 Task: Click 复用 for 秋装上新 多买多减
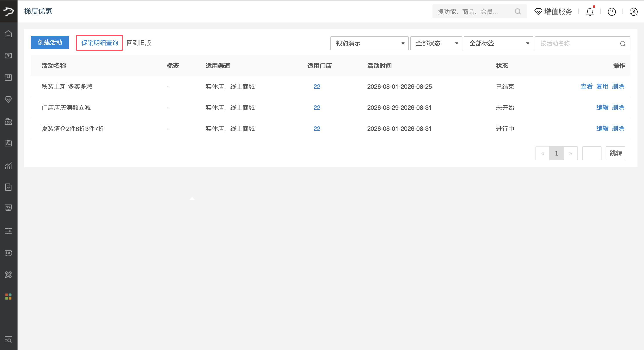tap(602, 87)
